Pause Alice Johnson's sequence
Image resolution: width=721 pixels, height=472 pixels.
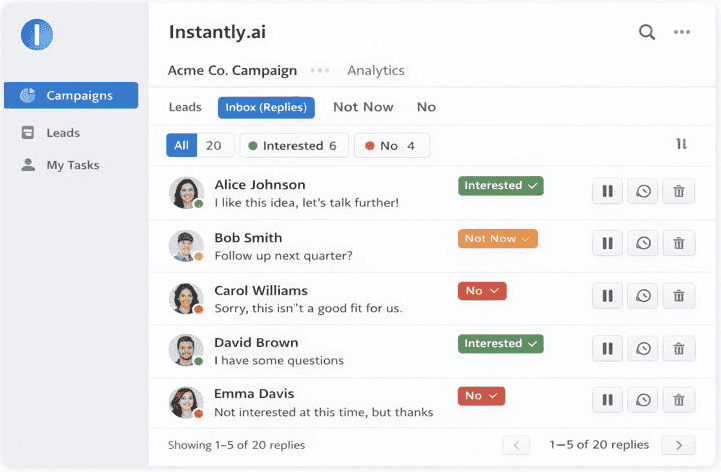tap(607, 191)
